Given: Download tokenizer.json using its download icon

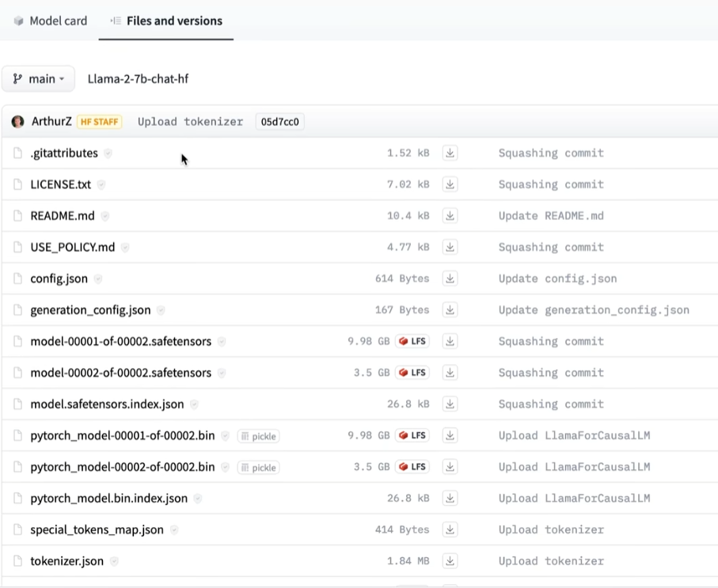Looking at the screenshot, I should click(x=450, y=561).
